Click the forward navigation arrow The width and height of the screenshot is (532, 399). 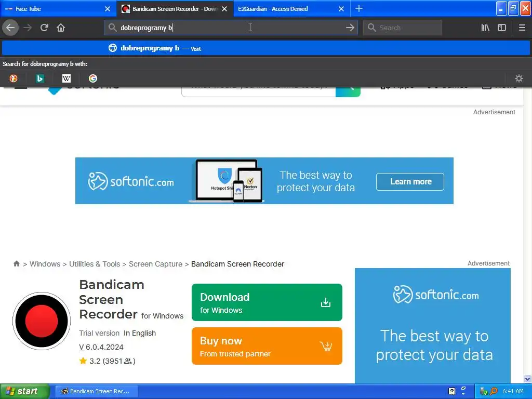(x=28, y=28)
